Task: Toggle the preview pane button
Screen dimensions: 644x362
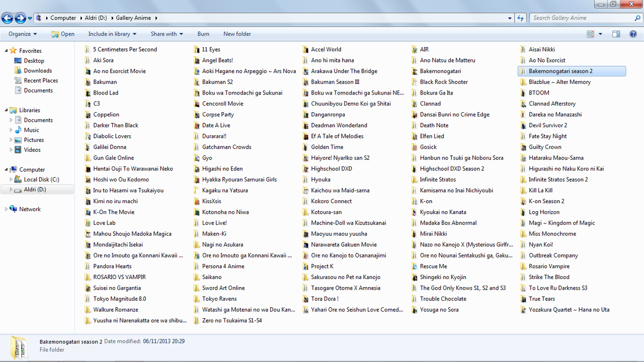Action: click(616, 34)
